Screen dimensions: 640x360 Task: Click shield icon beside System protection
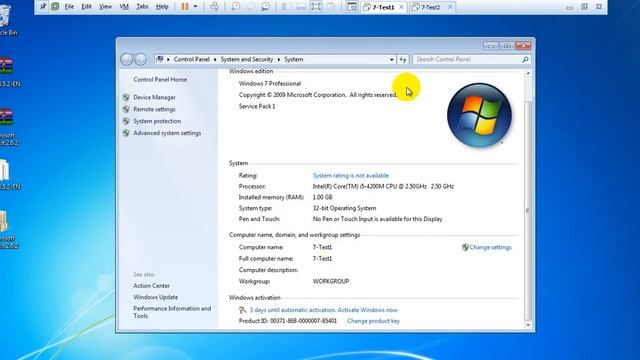point(126,121)
